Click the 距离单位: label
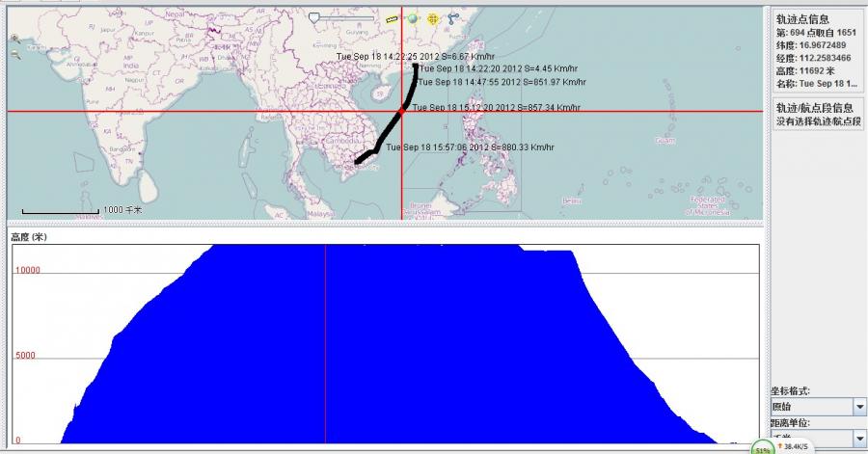This screenshot has height=454, width=868. tap(791, 423)
